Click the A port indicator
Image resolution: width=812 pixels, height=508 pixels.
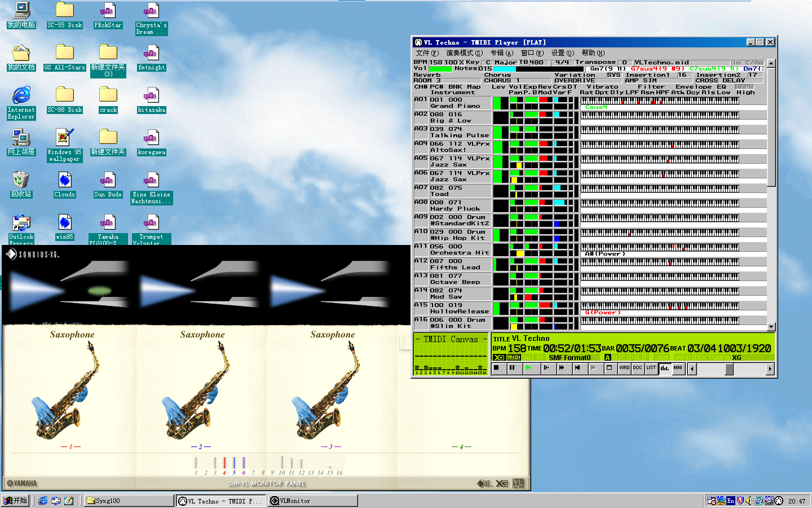(x=608, y=357)
